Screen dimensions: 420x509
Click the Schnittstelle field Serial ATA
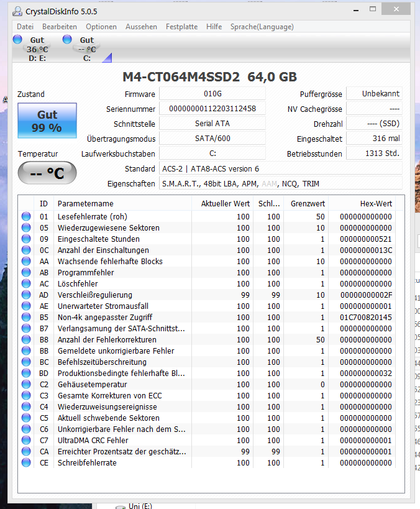click(212, 124)
